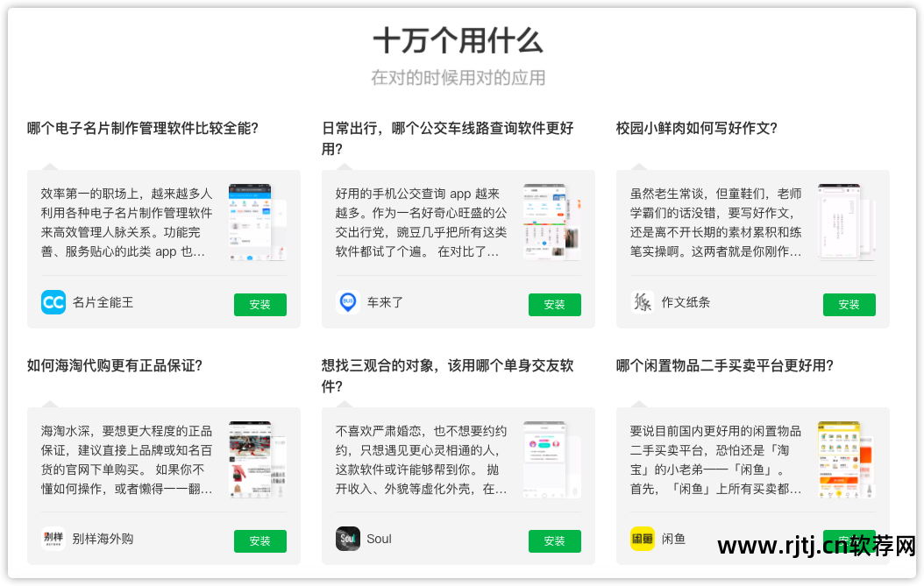
Task: Click the 别样海外购 app name
Action: tap(103, 539)
